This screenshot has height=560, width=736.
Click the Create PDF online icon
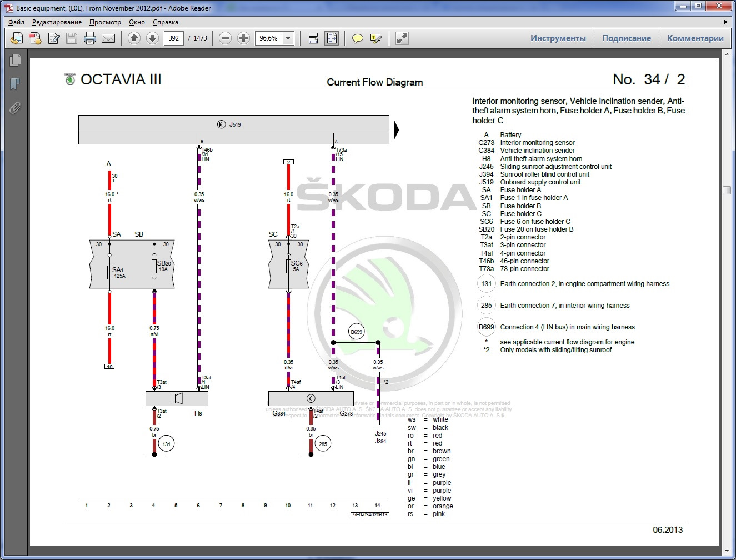[x=17, y=38]
